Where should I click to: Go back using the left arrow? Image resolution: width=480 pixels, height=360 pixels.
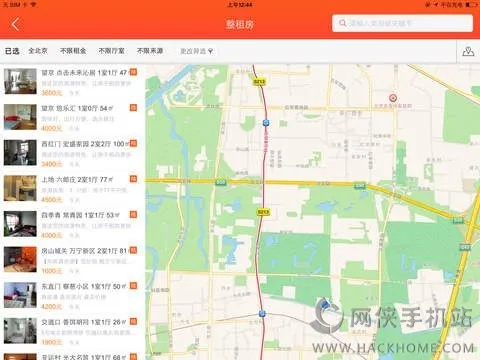tap(15, 24)
